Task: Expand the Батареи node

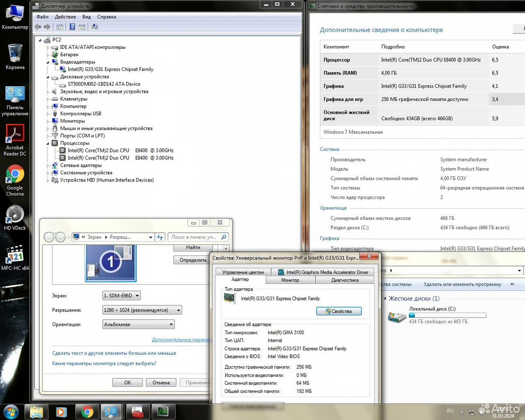Action: point(49,55)
